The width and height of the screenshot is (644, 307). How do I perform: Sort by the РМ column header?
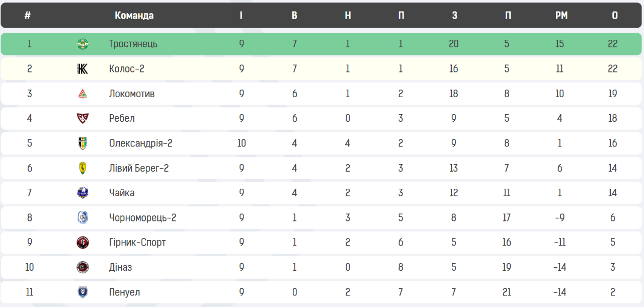[x=561, y=16]
